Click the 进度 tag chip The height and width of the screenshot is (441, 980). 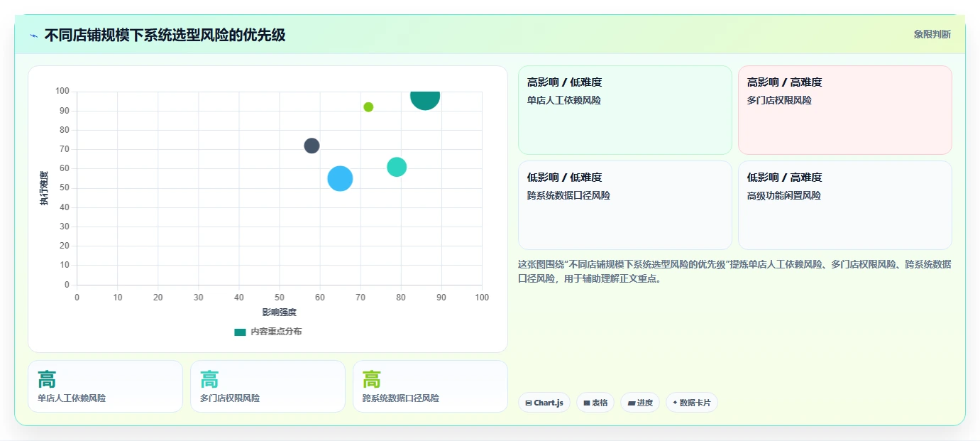coord(640,403)
